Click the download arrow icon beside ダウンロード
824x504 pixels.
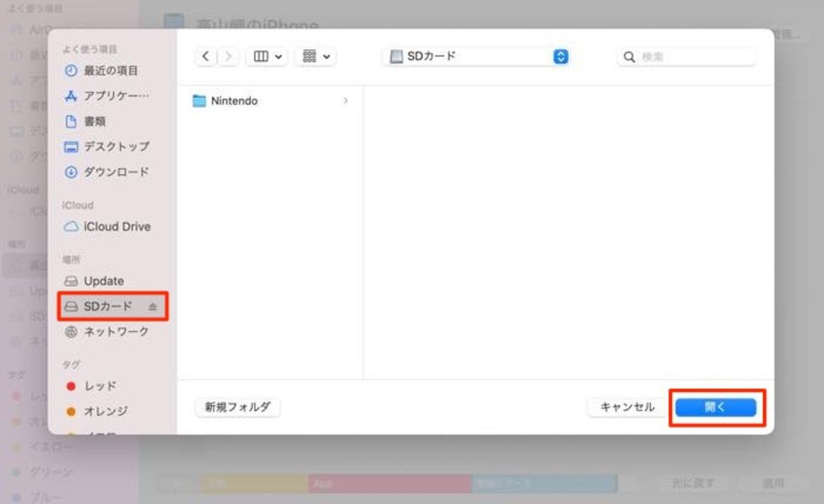coord(71,171)
